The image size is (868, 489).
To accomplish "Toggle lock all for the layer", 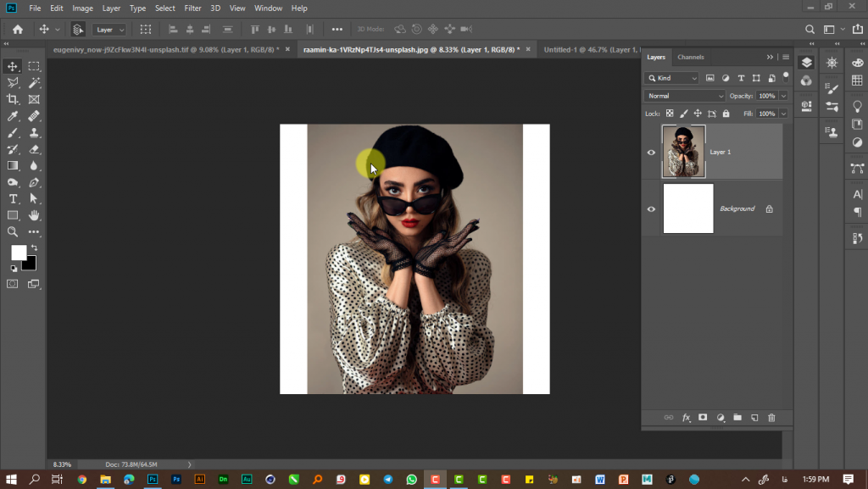I will (726, 114).
